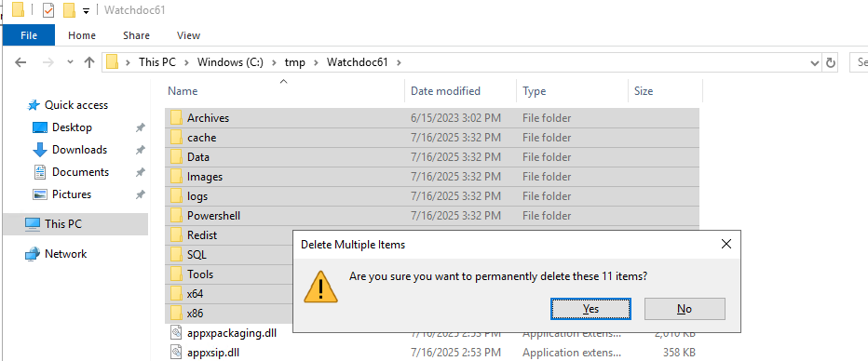The image size is (868, 361).
Task: Click the Back navigation arrow
Action: point(20,62)
